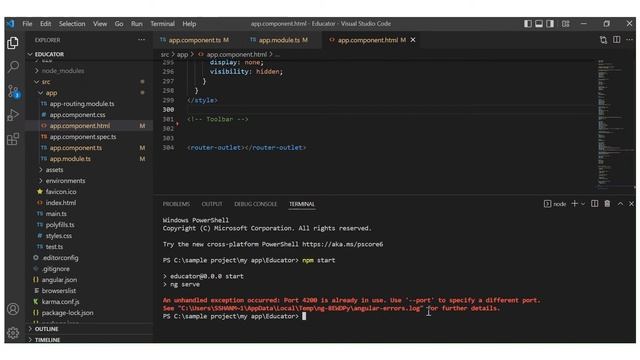The width and height of the screenshot is (640, 360).
Task: Open app.component.css file
Action: tap(89, 115)
